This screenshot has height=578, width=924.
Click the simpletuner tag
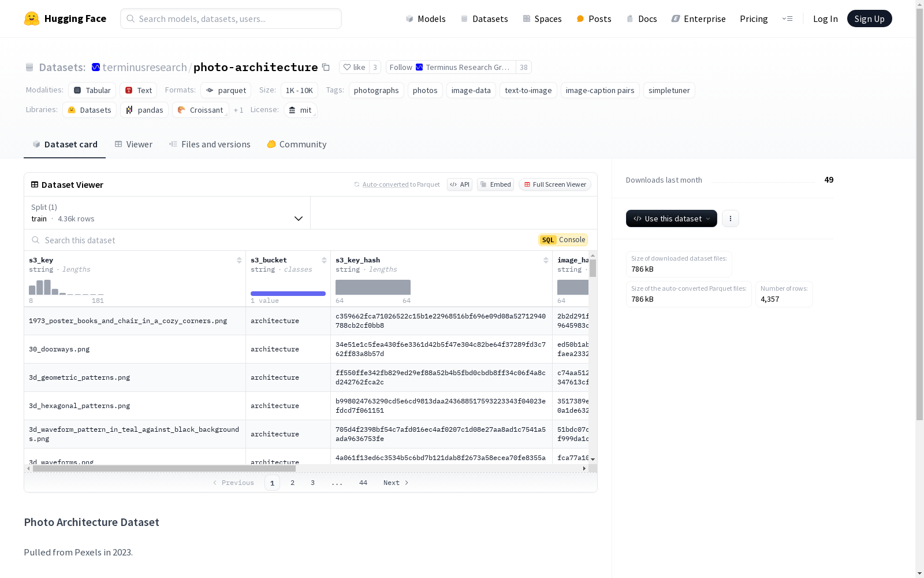(669, 90)
